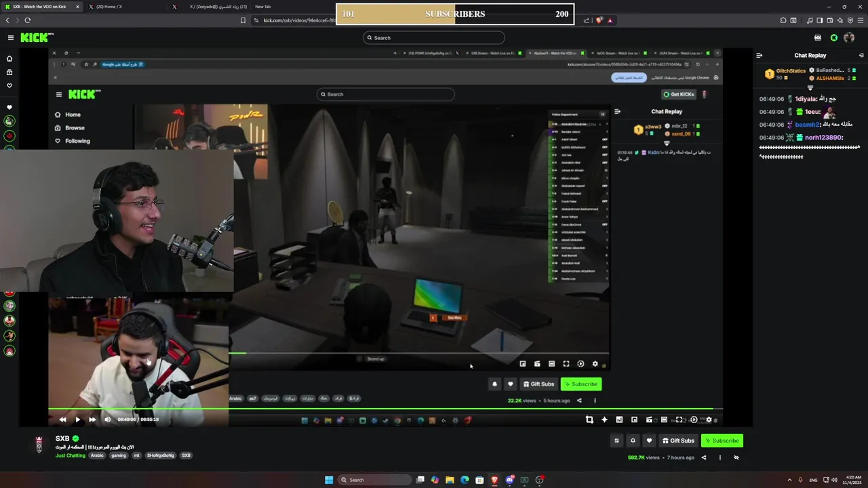This screenshot has width=868, height=488.
Task: Click the Kick search field
Action: tap(434, 38)
